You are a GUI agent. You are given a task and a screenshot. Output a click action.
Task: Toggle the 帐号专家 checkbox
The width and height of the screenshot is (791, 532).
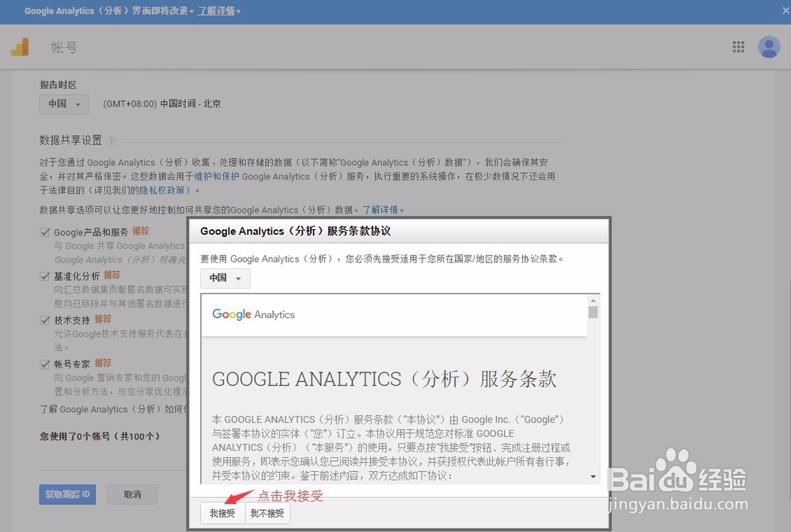pyautogui.click(x=45, y=363)
